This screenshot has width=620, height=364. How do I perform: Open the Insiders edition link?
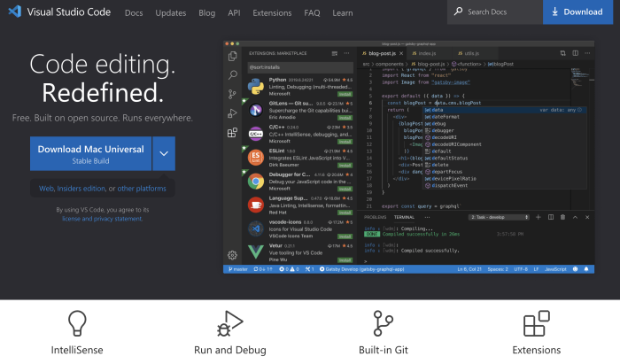click(x=81, y=189)
